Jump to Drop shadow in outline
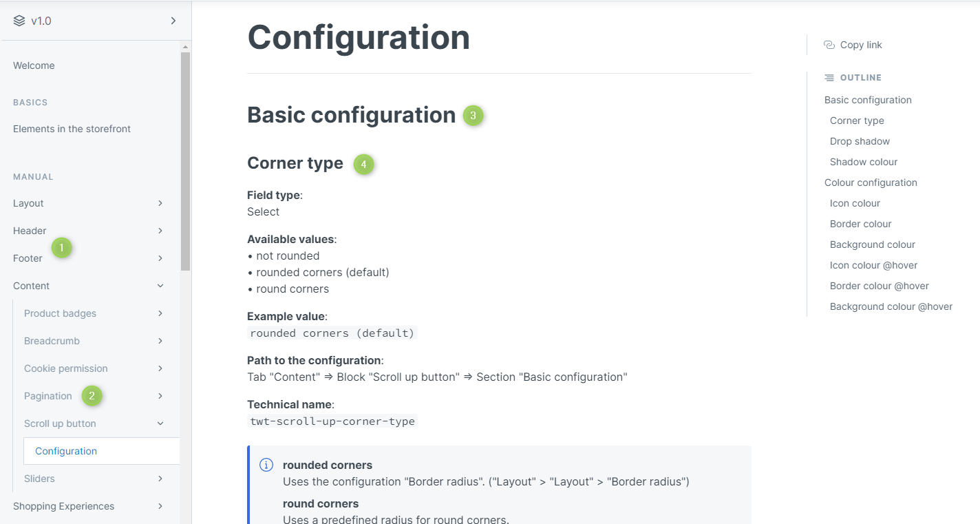This screenshot has height=524, width=980. [x=860, y=141]
